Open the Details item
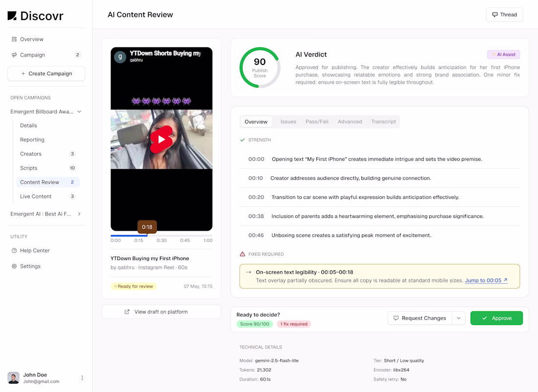This screenshot has width=538, height=392. [28, 126]
